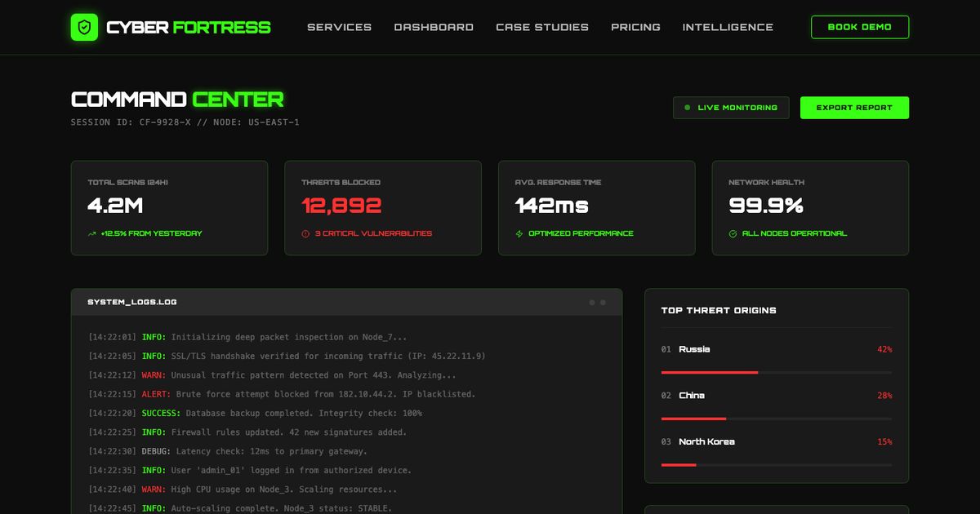This screenshot has height=514, width=980.
Task: Select the Total Scans 4.2M card
Action: coord(169,208)
